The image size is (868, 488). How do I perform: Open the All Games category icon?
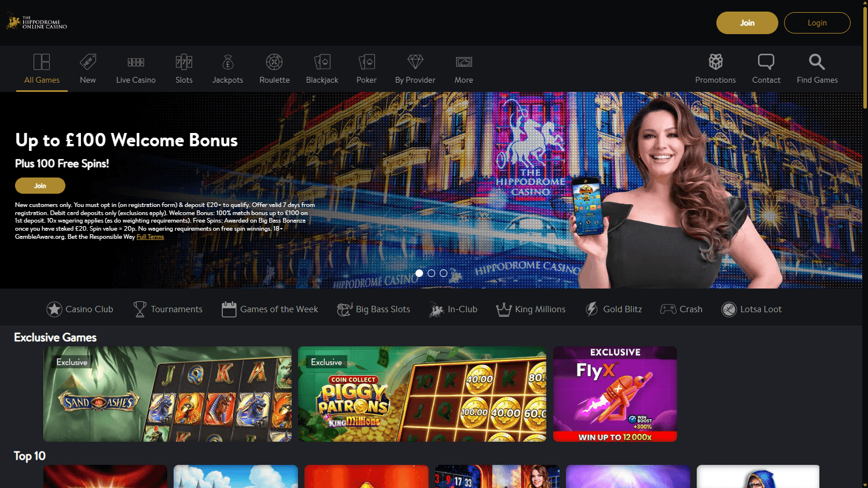point(42,62)
